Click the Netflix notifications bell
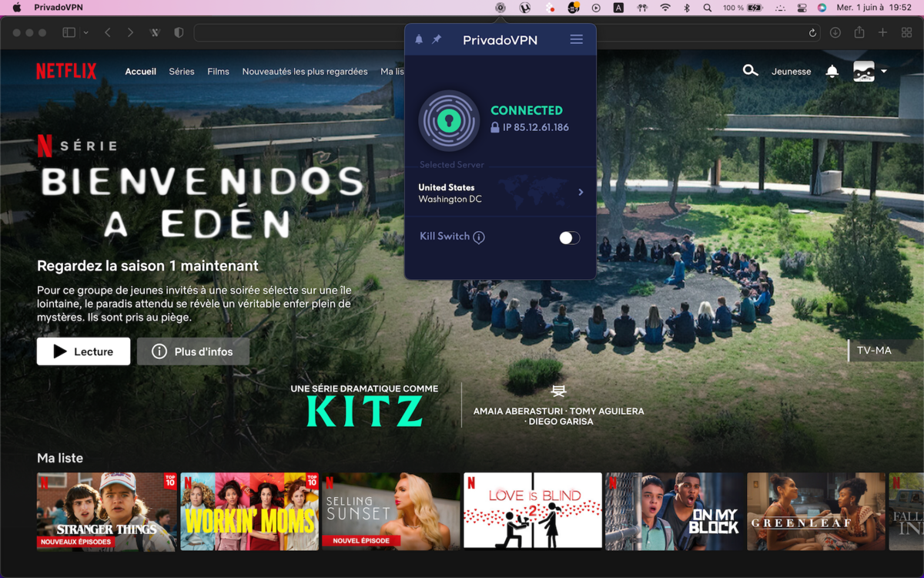This screenshot has width=924, height=578. point(832,72)
